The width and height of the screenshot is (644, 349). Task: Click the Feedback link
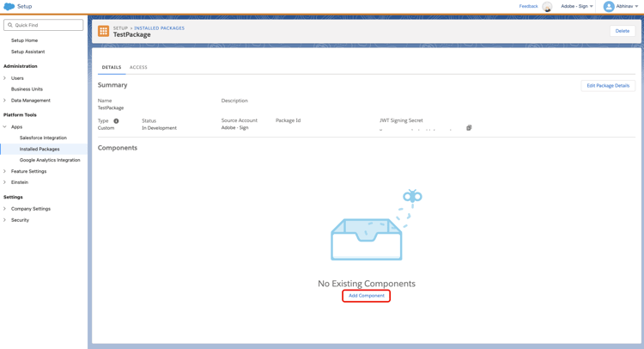(x=528, y=6)
